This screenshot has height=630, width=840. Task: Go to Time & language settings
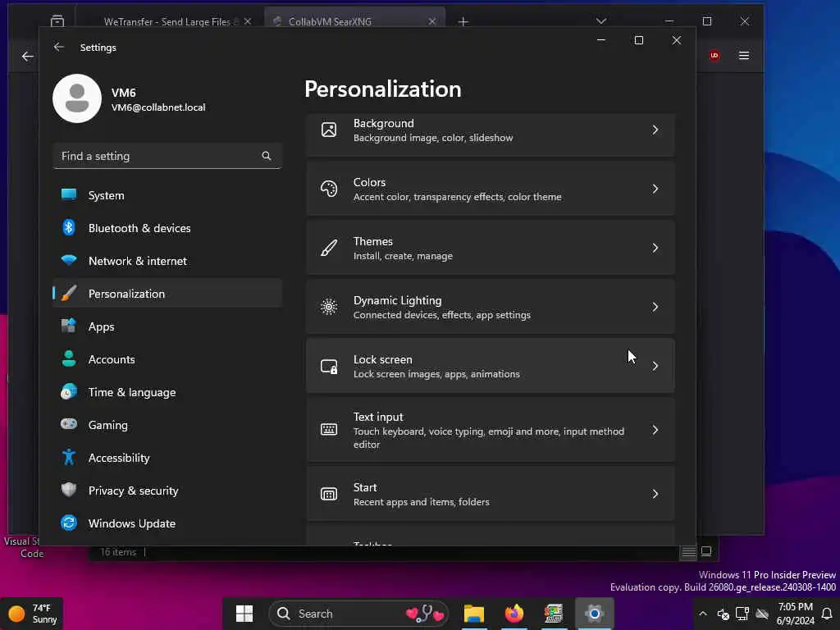coord(167,392)
